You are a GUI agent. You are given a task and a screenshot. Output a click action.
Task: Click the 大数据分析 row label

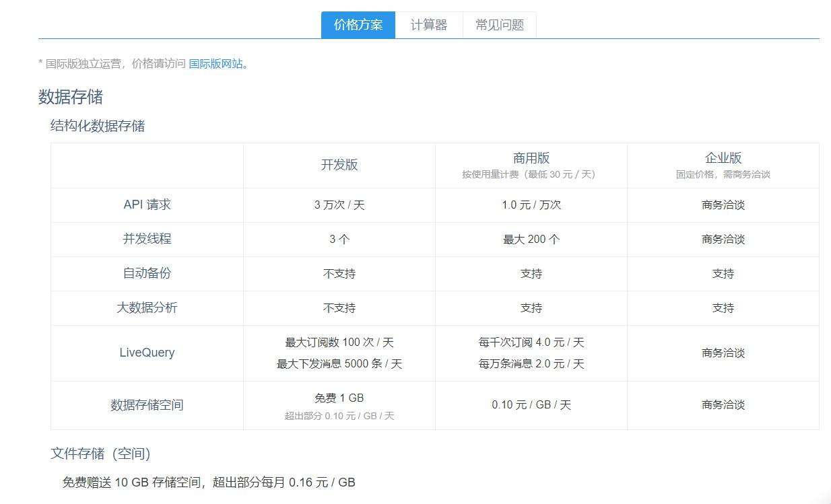147,308
